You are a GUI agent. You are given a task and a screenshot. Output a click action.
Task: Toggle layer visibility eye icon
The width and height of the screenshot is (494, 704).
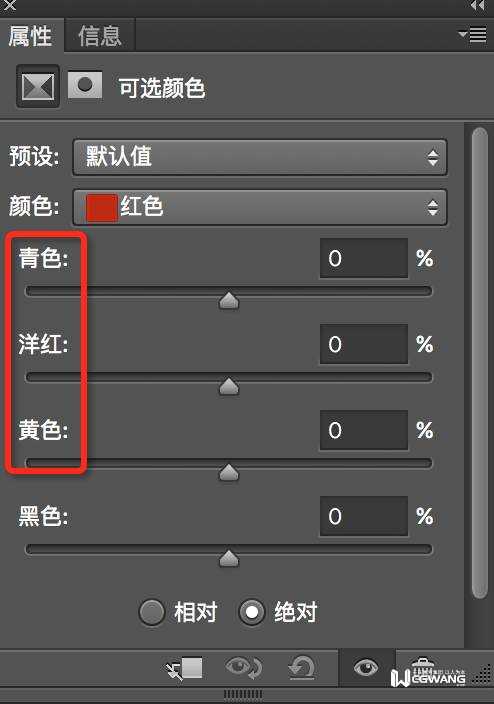click(366, 667)
